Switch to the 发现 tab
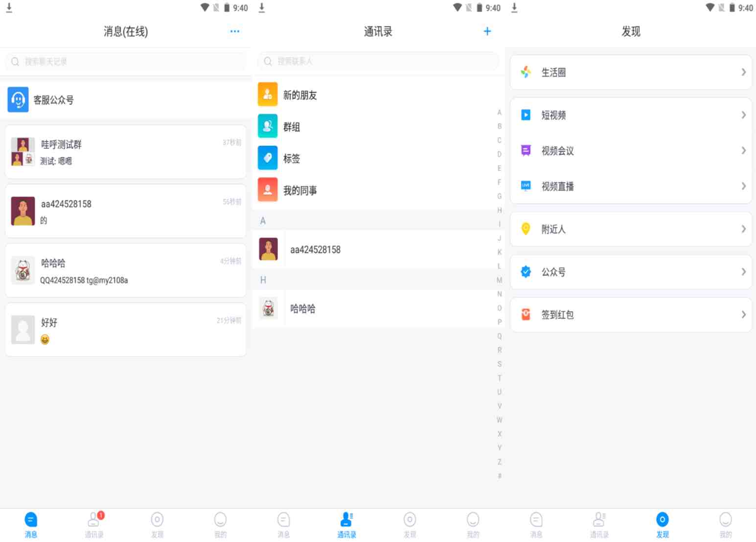 662,524
